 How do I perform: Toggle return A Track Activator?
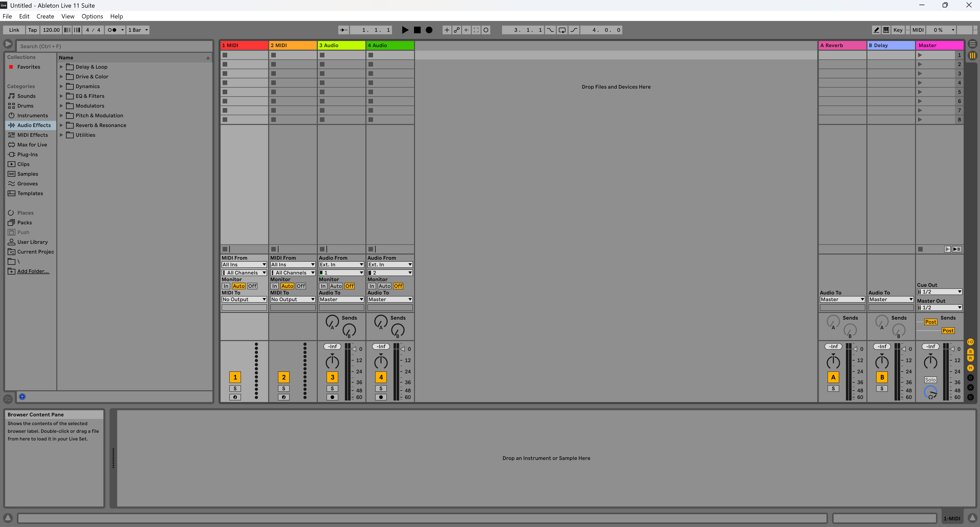click(x=833, y=377)
